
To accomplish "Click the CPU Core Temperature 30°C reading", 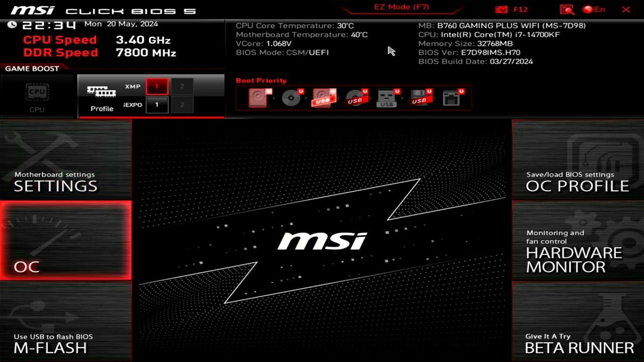I will click(x=295, y=26).
